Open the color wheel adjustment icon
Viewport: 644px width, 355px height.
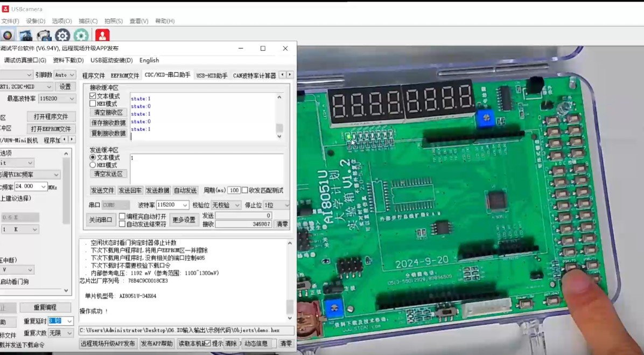click(8, 35)
